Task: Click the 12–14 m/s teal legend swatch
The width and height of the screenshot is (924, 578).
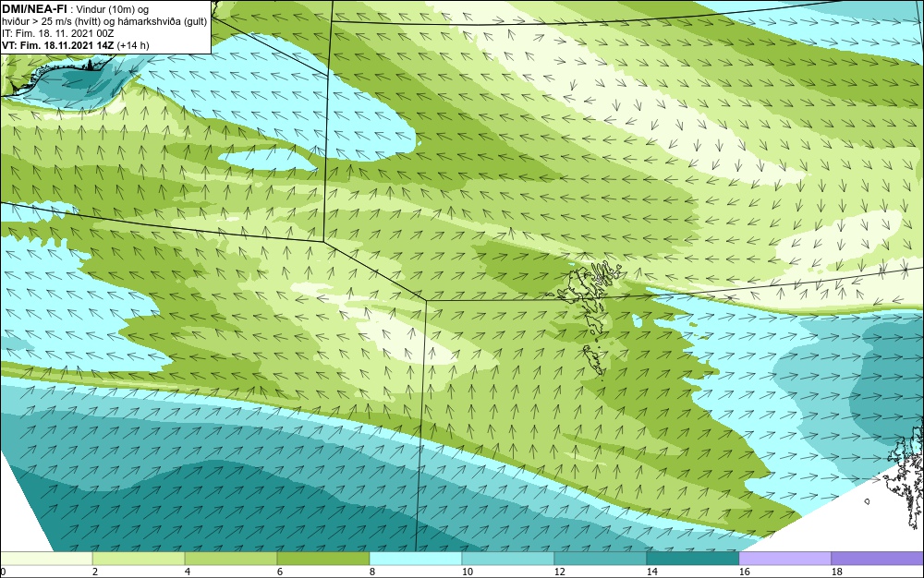Action: pyautogui.click(x=601, y=559)
